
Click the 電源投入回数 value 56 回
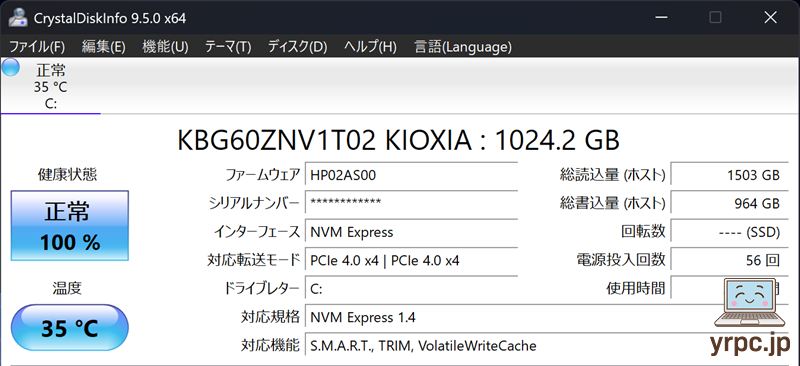click(729, 261)
